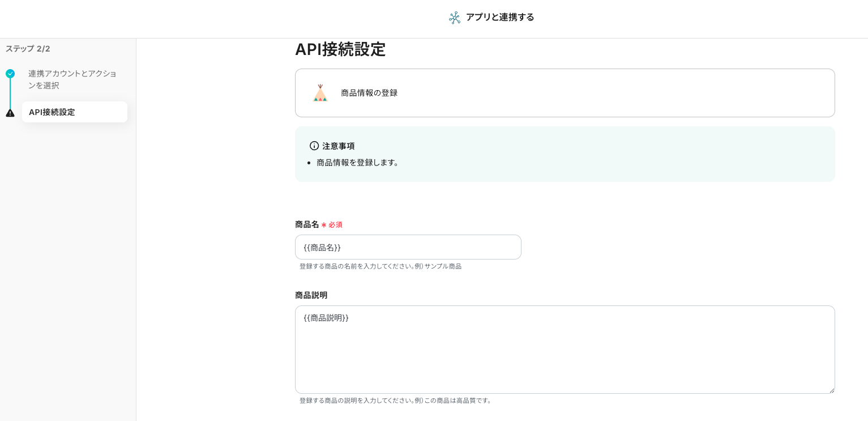The height and width of the screenshot is (421, 868).
Task: Click the 商品説明 textarea resize handle
Action: [831, 390]
